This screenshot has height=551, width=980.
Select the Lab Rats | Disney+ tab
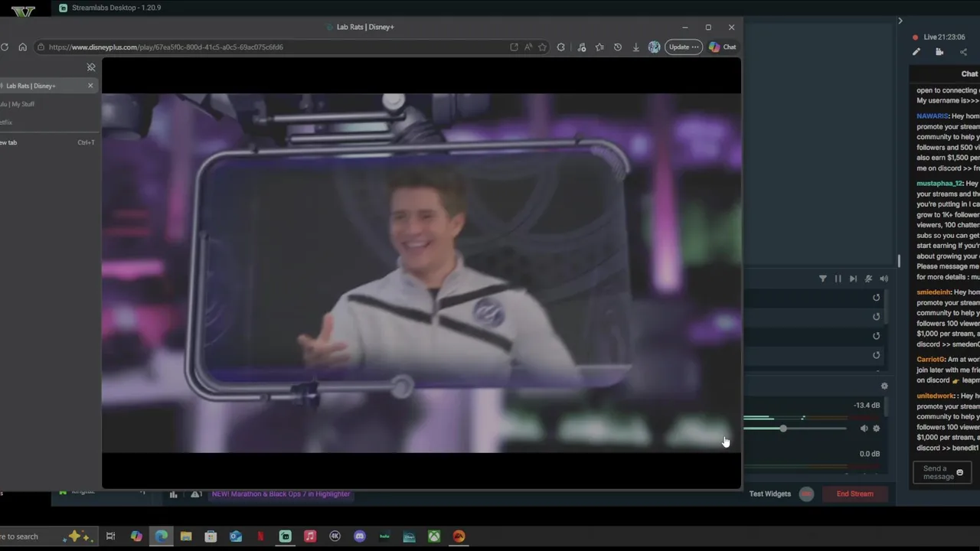pyautogui.click(x=47, y=86)
